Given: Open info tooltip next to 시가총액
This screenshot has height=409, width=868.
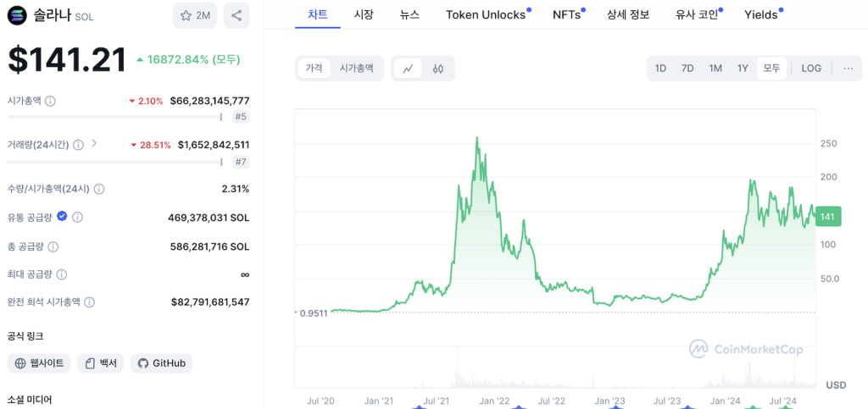Looking at the screenshot, I should (50, 101).
